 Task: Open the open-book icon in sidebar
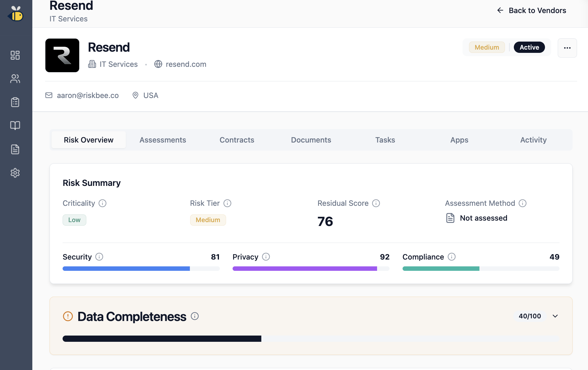click(15, 125)
